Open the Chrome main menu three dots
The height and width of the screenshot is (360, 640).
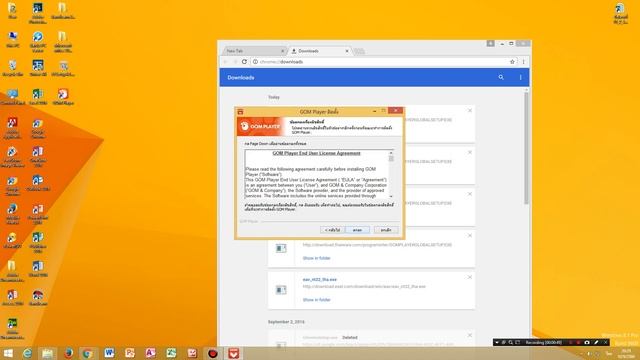523,62
